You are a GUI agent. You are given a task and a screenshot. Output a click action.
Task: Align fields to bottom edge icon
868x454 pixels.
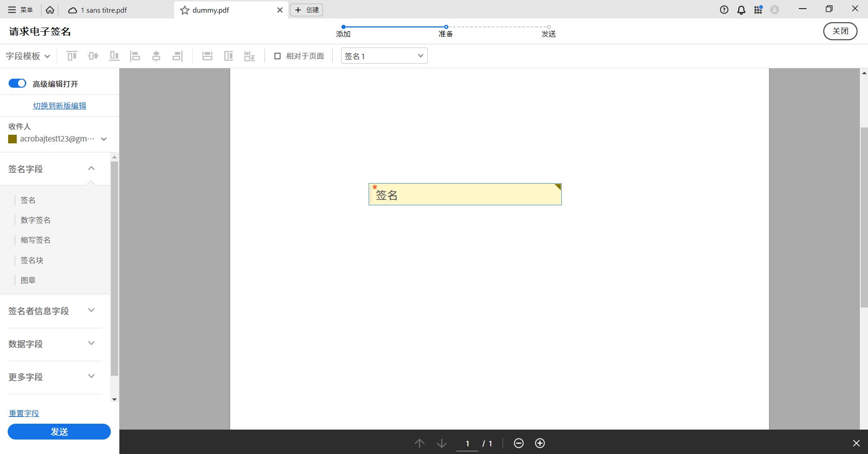[x=114, y=56]
